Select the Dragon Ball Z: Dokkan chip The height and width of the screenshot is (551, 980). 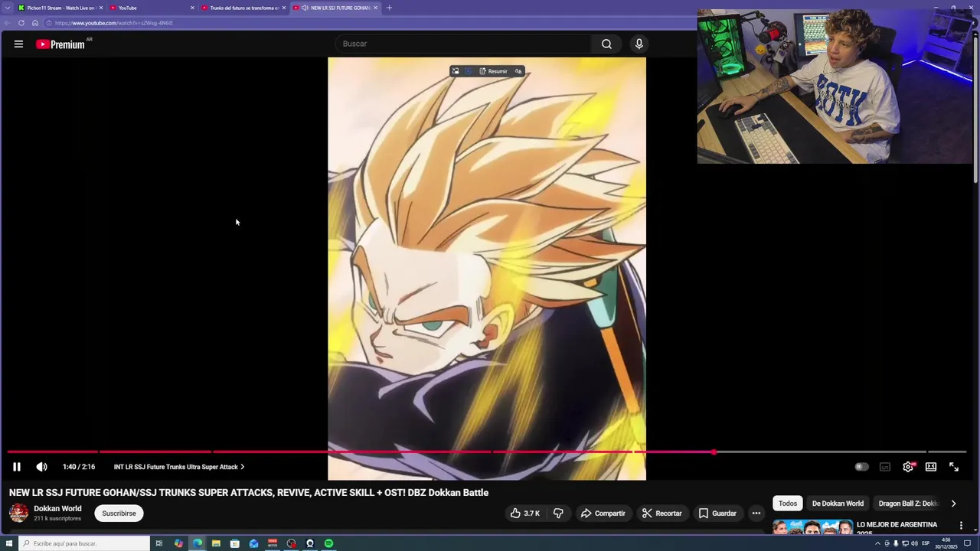pyautogui.click(x=908, y=504)
